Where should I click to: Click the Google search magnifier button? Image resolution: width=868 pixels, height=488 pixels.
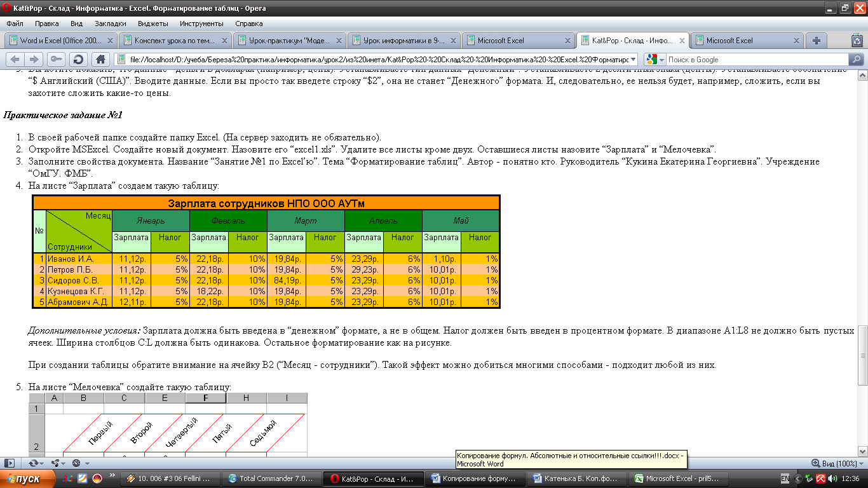(x=857, y=60)
